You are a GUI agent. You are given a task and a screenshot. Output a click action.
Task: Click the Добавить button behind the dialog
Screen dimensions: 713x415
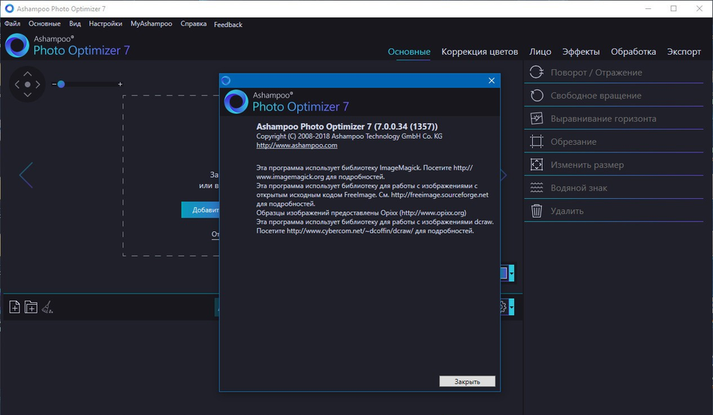coord(201,210)
